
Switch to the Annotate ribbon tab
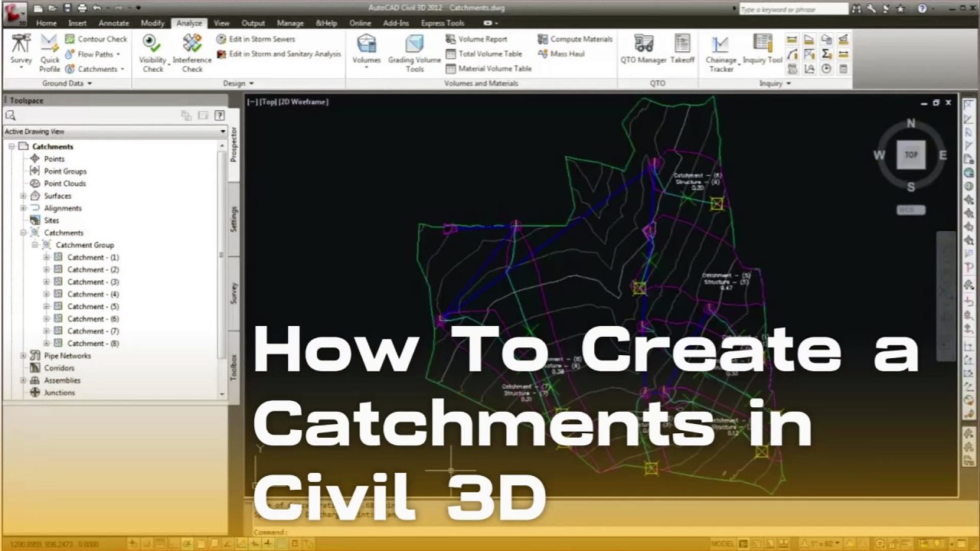click(x=113, y=24)
